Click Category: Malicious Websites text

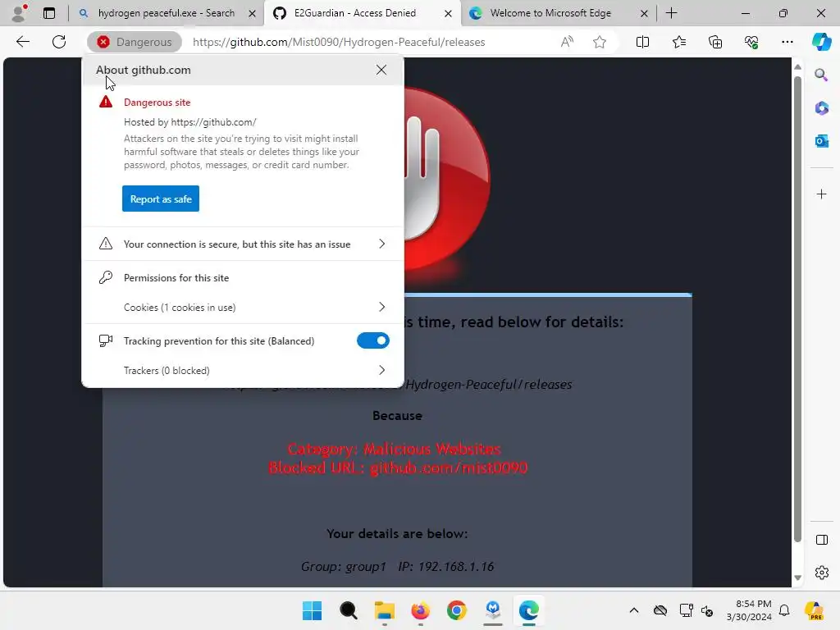point(395,449)
